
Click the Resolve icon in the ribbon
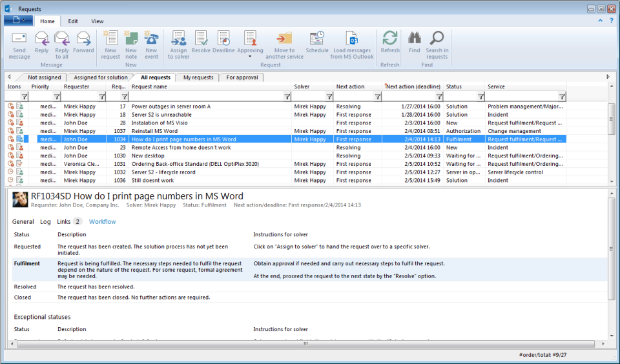201,40
